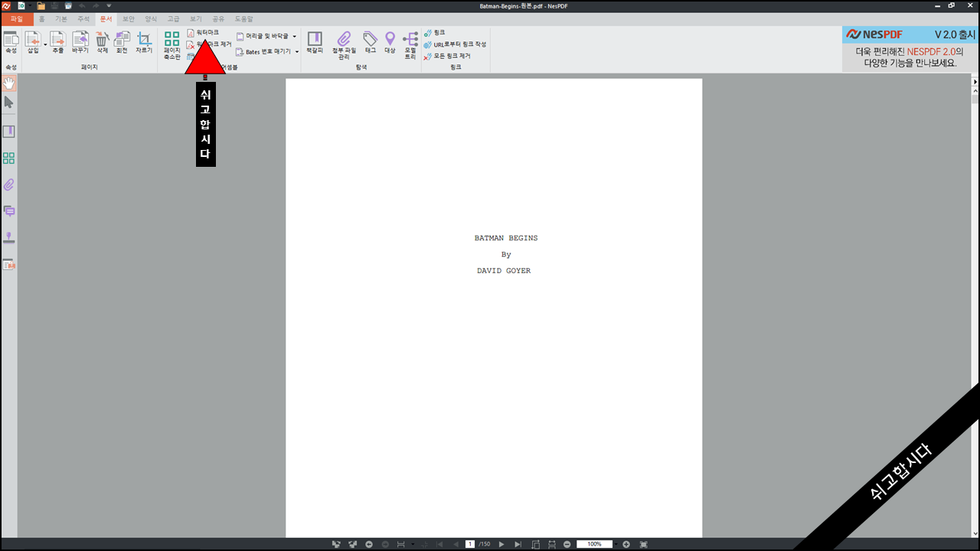
Task: Open 첨부 파일 관리 attachment manager
Action: click(x=344, y=45)
